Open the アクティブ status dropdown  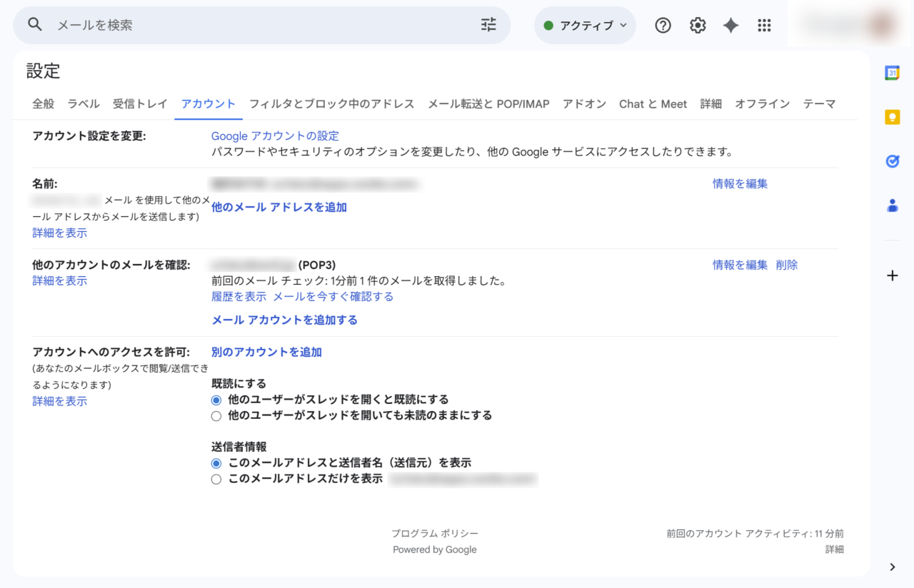click(585, 24)
